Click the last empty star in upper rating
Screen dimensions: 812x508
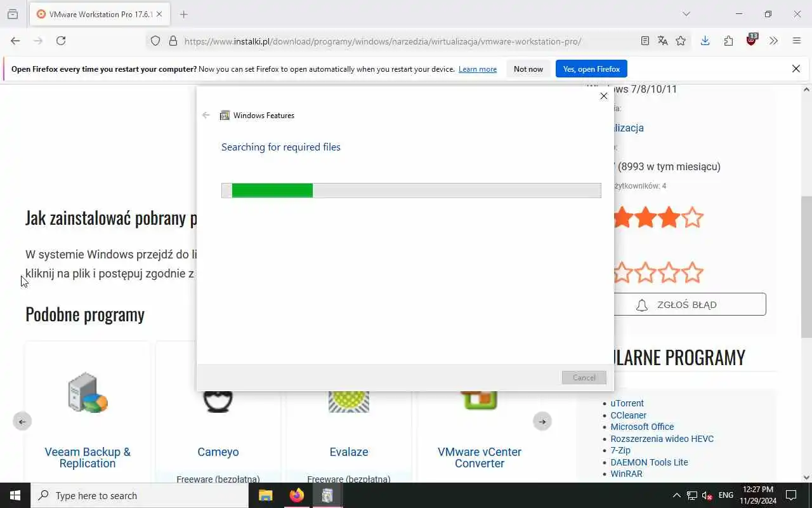coord(693,218)
